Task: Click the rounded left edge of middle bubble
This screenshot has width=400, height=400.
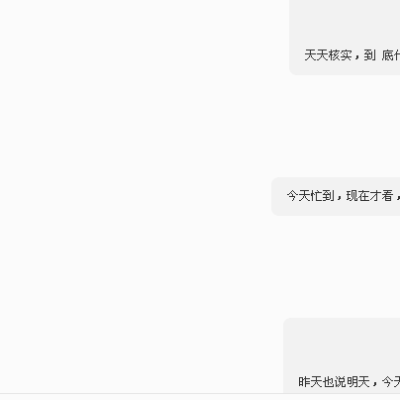Action: pyautogui.click(x=275, y=197)
